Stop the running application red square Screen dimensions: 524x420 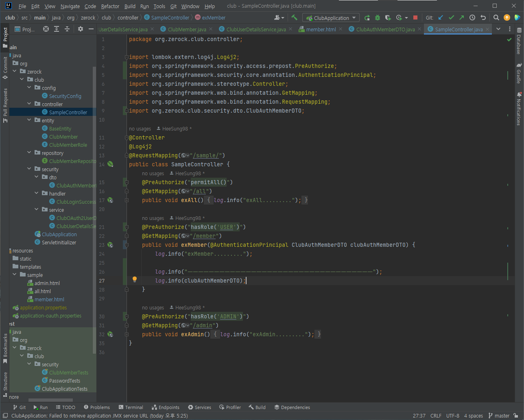click(x=415, y=17)
